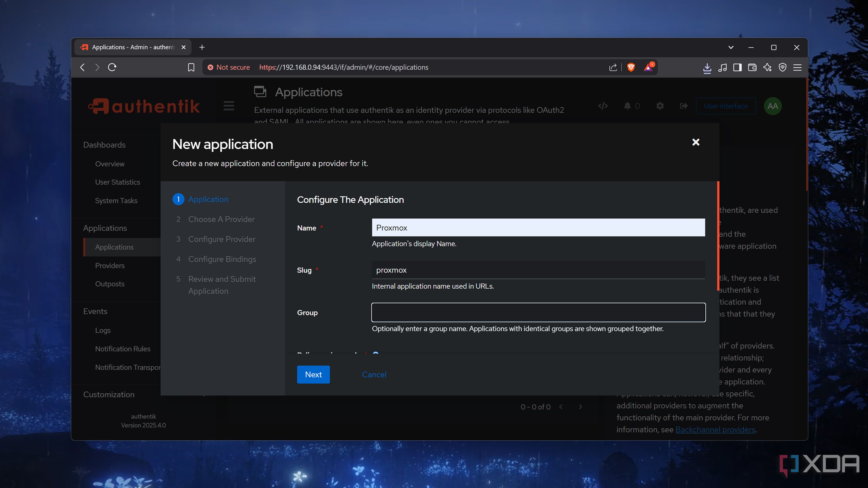Open the authentik API browser icon
This screenshot has width=868, height=488.
tap(603, 106)
